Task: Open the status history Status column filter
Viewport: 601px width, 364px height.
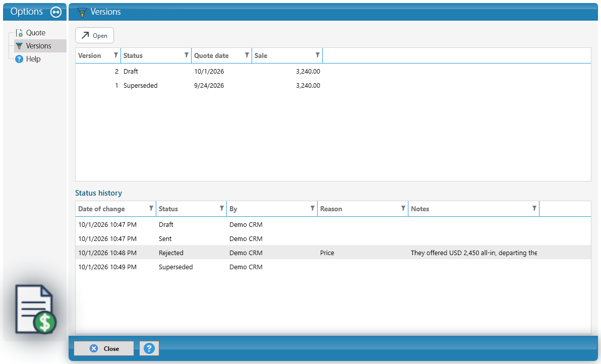Action: [221, 208]
